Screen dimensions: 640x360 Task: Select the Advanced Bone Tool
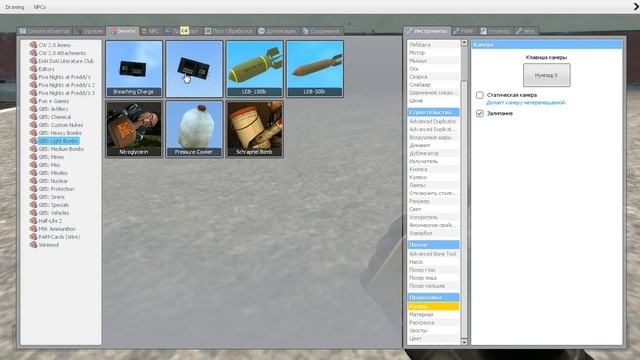[x=433, y=254]
